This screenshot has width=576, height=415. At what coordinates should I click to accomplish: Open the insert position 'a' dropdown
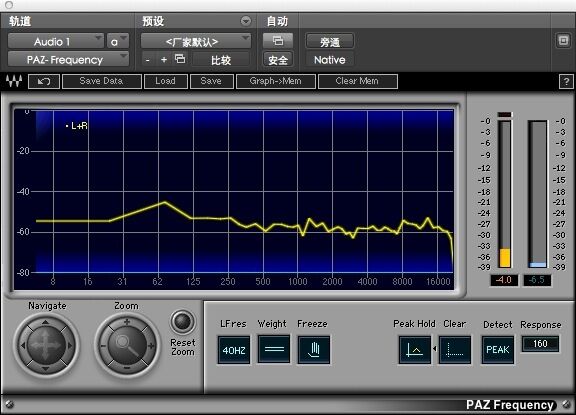[118, 41]
